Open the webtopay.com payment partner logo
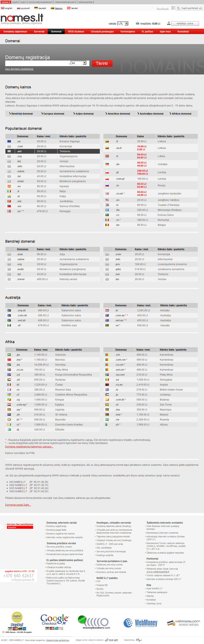The width and height of the screenshot is (204, 644). pos(184,623)
